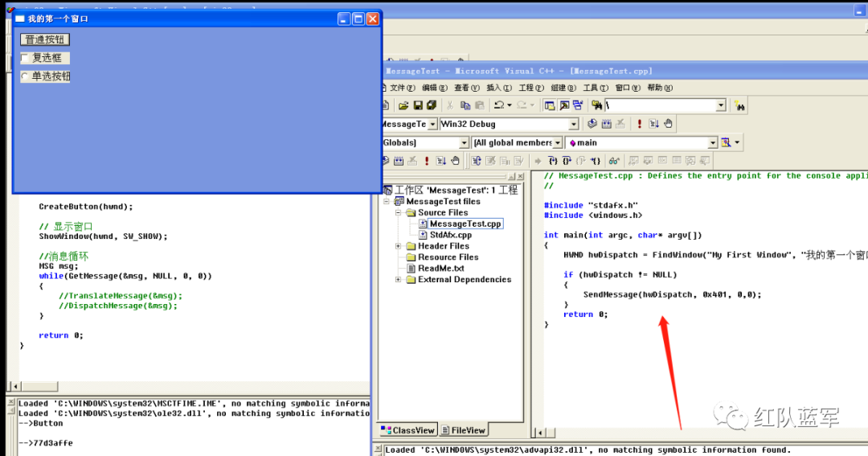This screenshot has width=868, height=456.
Task: Toggle the Output pane icon
Action: click(x=564, y=105)
